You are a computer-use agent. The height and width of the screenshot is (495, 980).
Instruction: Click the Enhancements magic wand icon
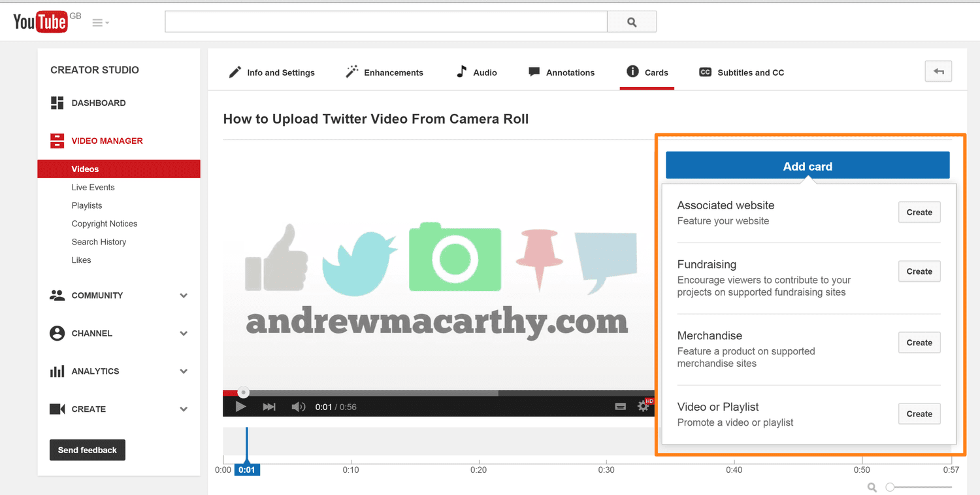click(351, 72)
